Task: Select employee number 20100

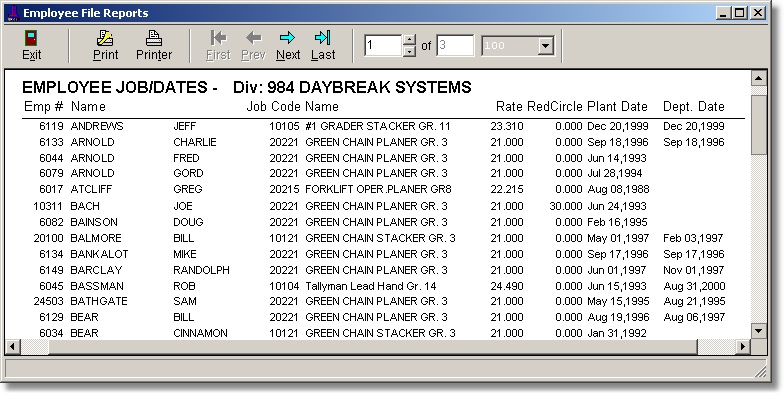Action: tap(48, 238)
